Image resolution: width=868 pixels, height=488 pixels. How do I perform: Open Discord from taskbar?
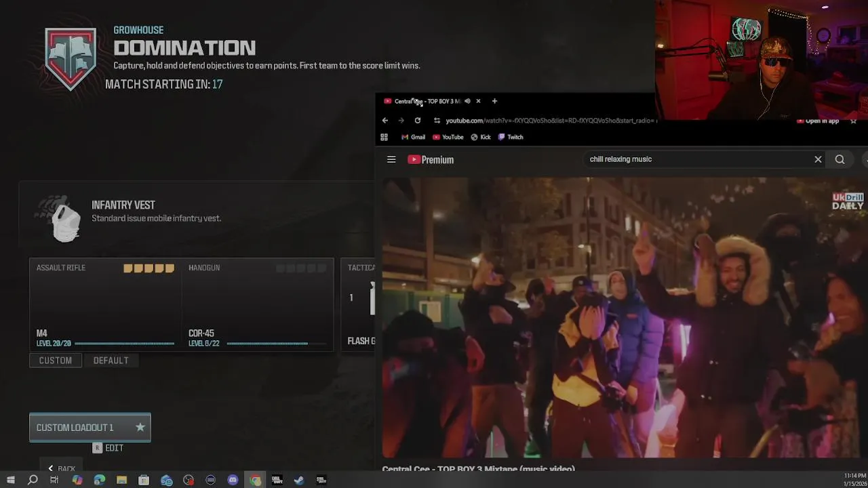[233, 480]
